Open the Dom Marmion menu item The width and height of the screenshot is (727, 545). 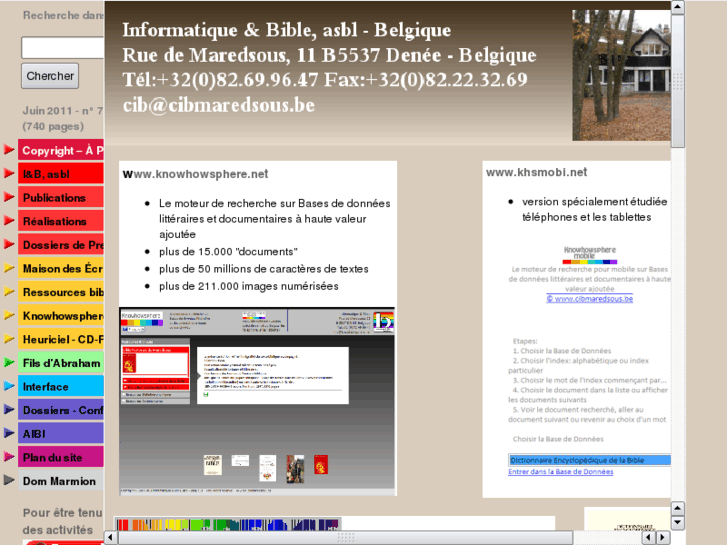point(61,481)
